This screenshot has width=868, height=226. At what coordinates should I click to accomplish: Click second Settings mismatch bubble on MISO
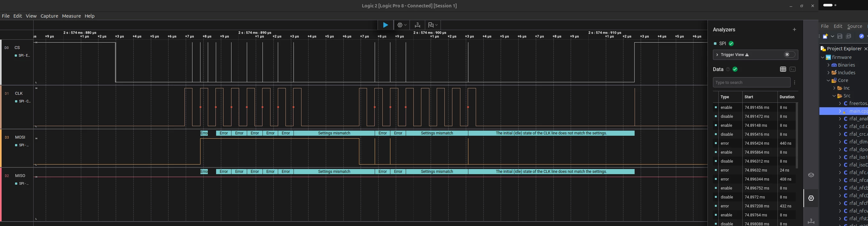pos(437,172)
